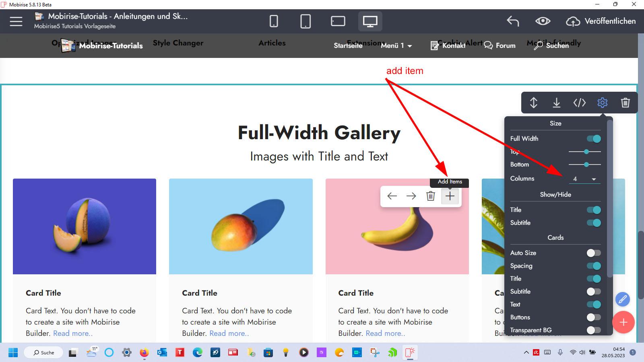Screen dimensions: 644x362
Task: Move the gallery block with the up-down arrows
Action: [534, 103]
